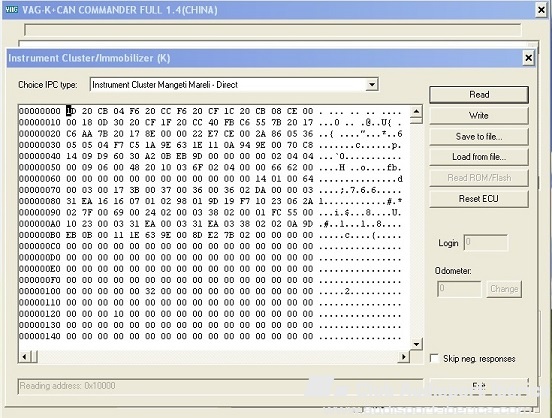Viewport: 552px width, 418px height.
Task: Select hex row at address 00000000
Action: pyautogui.click(x=210, y=111)
